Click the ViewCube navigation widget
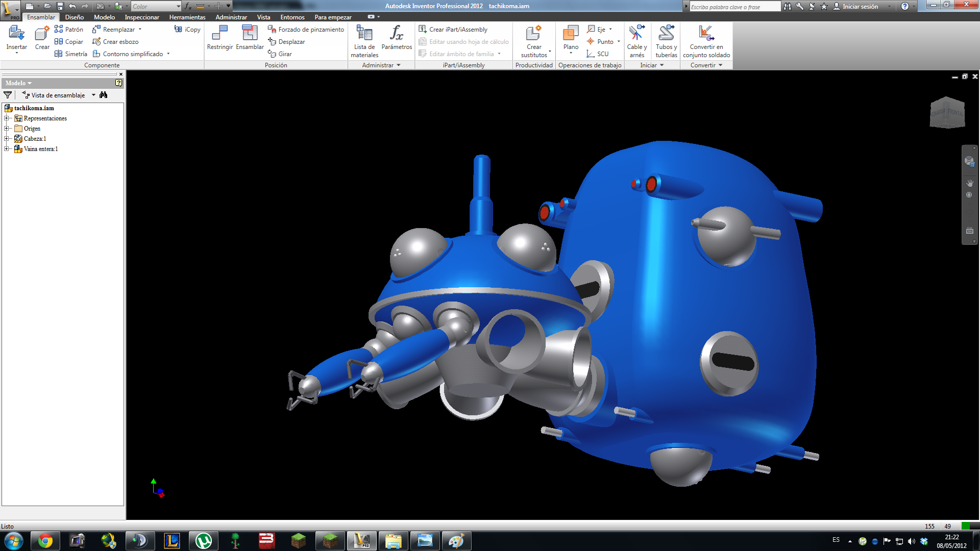 point(947,112)
